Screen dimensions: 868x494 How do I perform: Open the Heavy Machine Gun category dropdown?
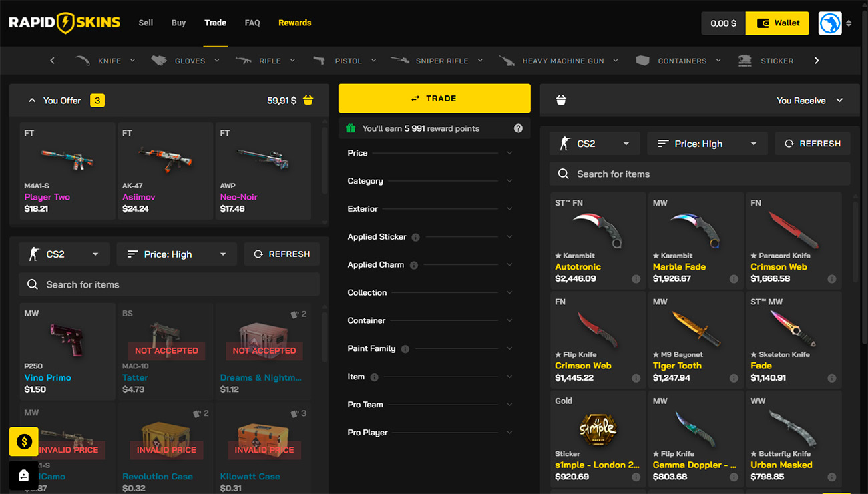pyautogui.click(x=558, y=61)
